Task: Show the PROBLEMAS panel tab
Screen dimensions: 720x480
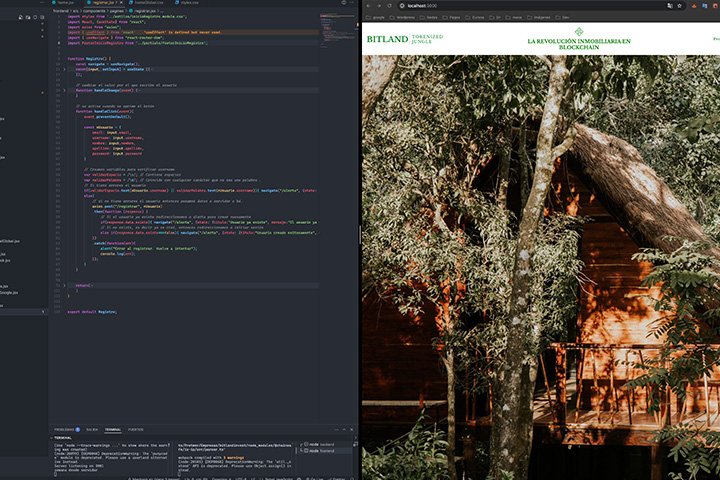Action: coord(67,429)
